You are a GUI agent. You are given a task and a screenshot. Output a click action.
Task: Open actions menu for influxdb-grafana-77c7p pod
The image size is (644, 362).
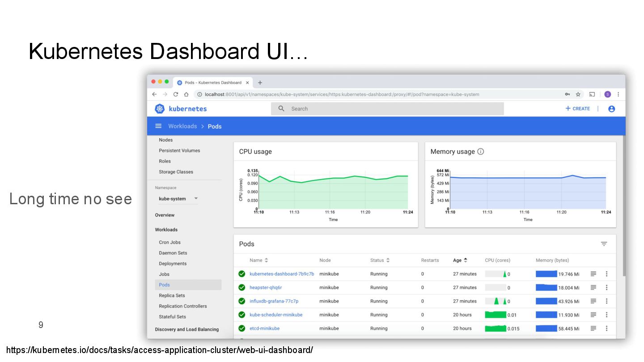pos(606,301)
